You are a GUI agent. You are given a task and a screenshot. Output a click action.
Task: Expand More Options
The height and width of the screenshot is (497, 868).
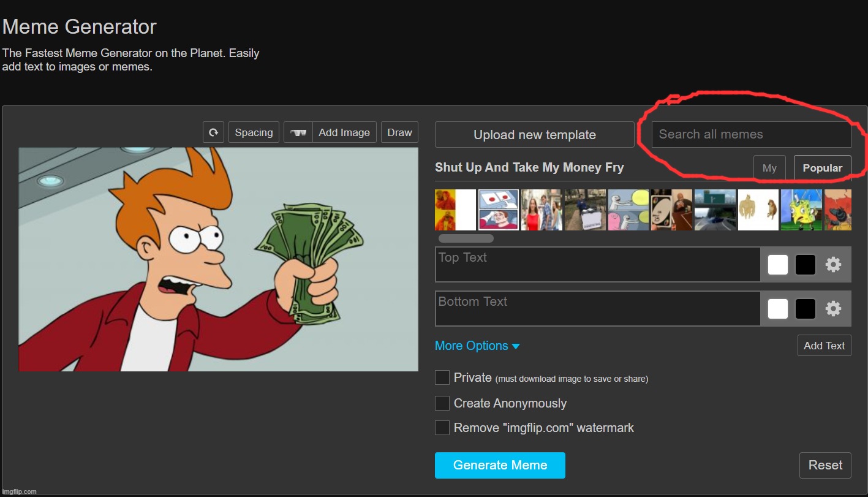click(477, 346)
